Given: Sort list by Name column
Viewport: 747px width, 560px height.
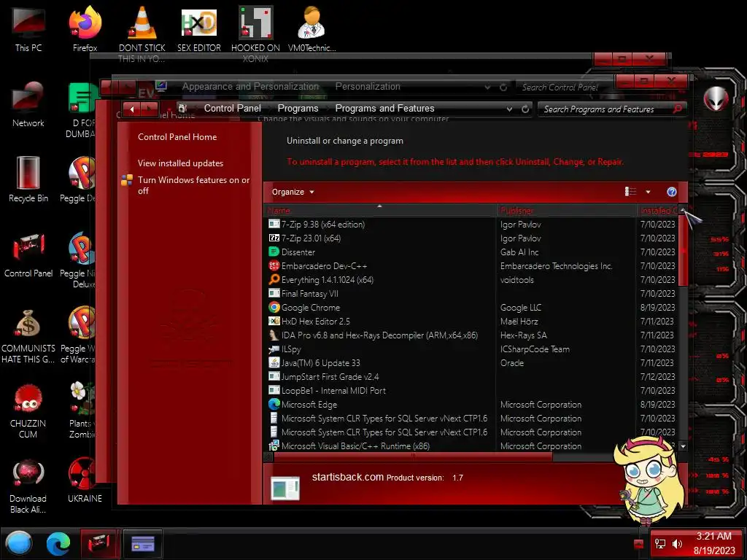Looking at the screenshot, I should coord(379,211).
